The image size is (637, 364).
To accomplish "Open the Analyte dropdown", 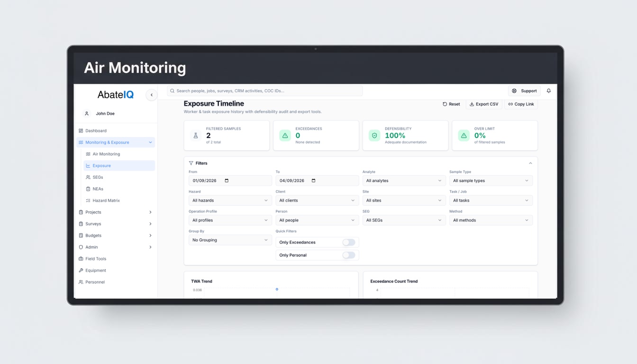I will (404, 181).
